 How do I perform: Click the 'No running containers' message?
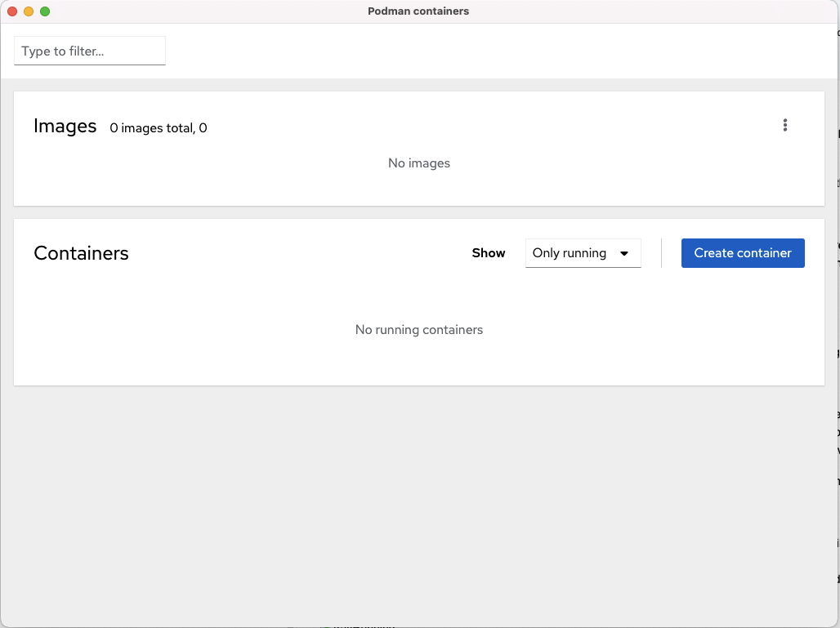pyautogui.click(x=419, y=330)
